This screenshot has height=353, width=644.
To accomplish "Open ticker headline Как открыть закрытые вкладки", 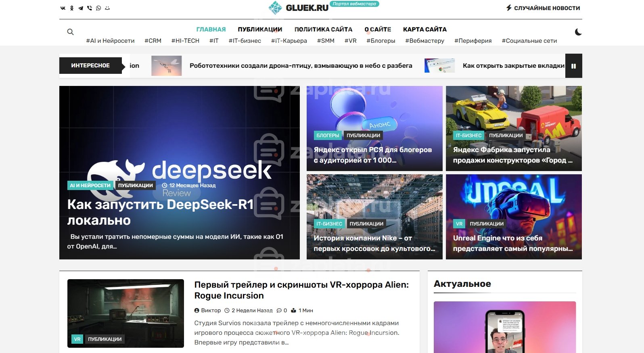I will [513, 66].
